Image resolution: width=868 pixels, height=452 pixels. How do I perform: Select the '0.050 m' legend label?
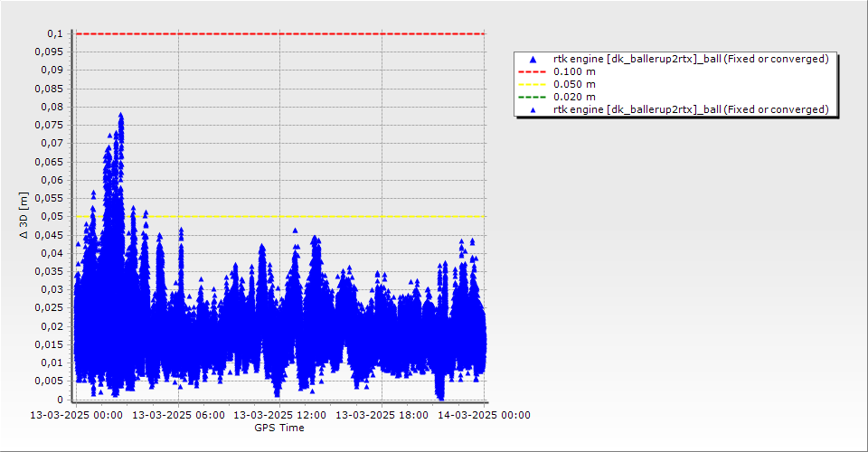[575, 85]
